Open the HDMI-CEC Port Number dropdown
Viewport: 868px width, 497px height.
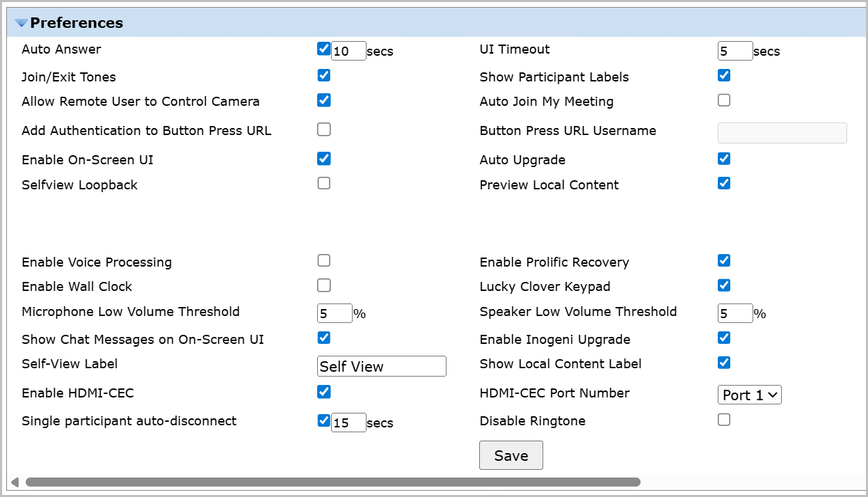coord(750,395)
